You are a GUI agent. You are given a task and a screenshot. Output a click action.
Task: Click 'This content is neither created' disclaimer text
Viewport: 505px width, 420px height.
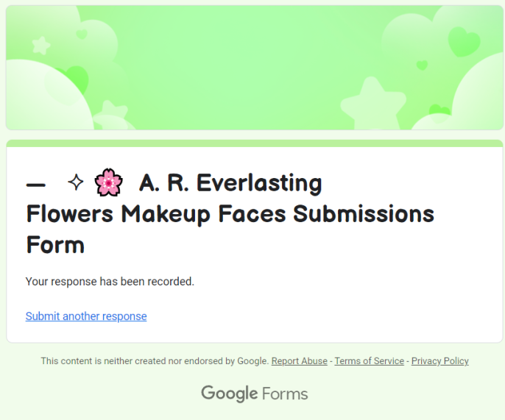155,361
